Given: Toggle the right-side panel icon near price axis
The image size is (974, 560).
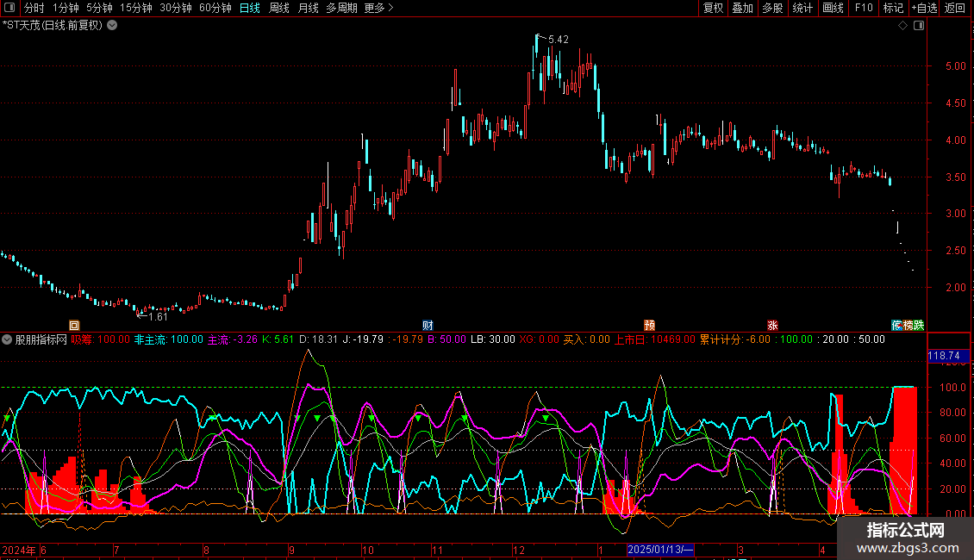Looking at the screenshot, I should pos(919,26).
